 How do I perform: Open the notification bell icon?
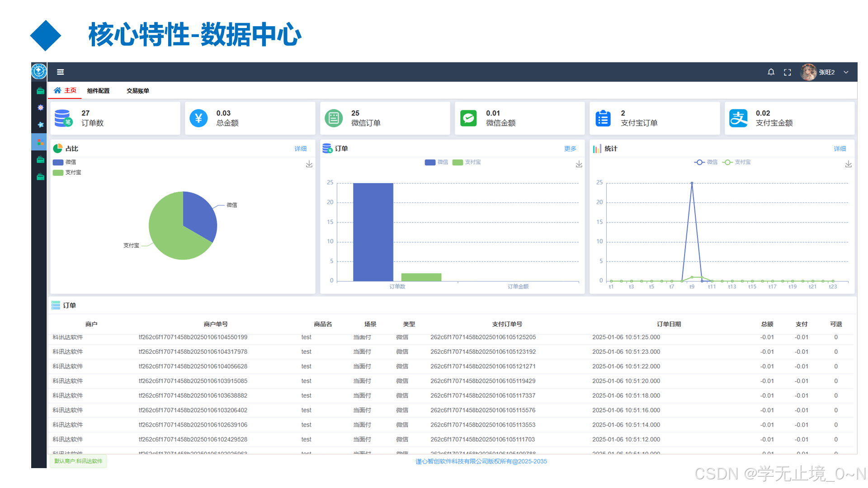(771, 72)
